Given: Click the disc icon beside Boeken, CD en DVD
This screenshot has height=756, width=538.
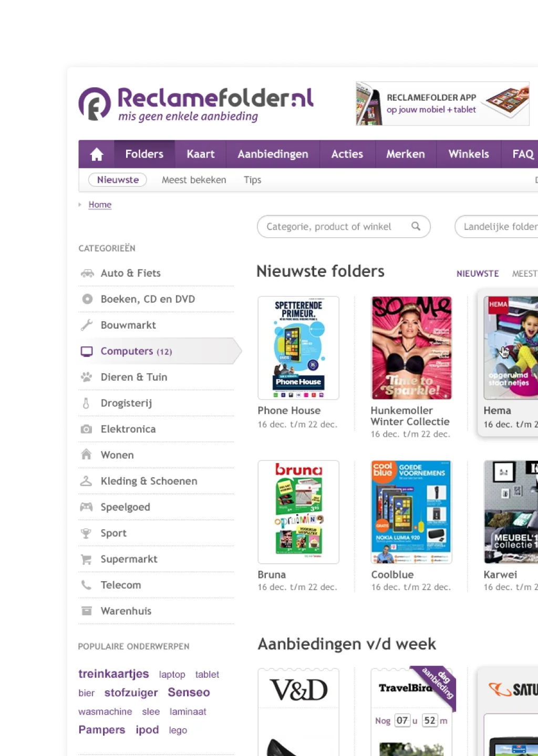Looking at the screenshot, I should [x=87, y=299].
